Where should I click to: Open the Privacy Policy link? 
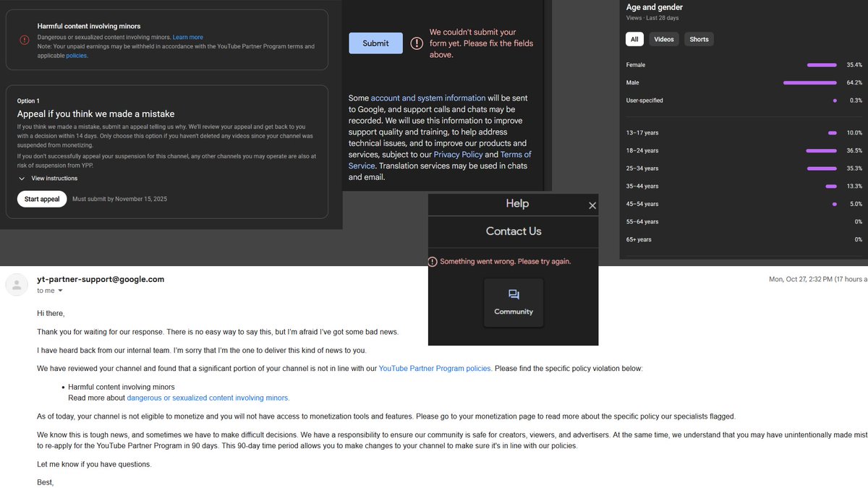457,155
